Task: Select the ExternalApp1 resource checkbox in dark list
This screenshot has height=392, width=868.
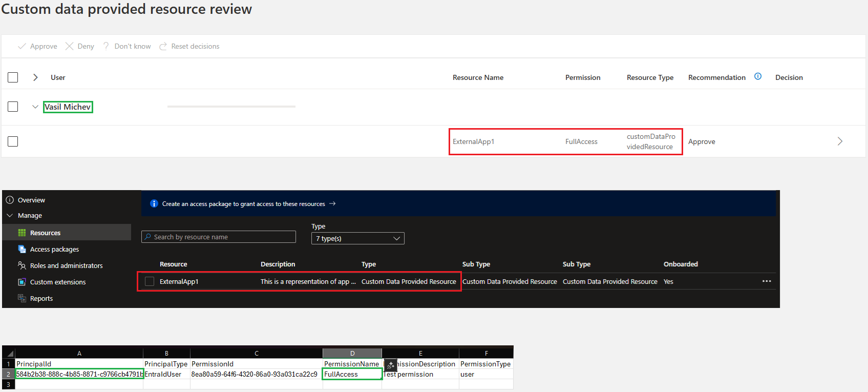Action: (150, 281)
